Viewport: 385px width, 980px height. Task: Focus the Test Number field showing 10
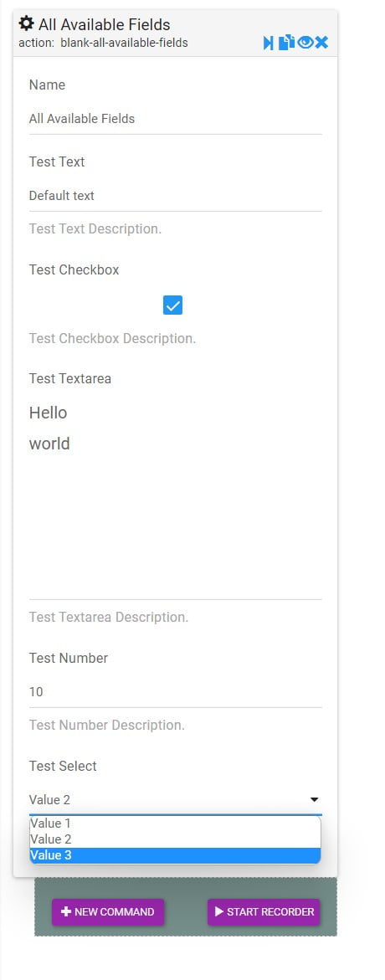175,692
